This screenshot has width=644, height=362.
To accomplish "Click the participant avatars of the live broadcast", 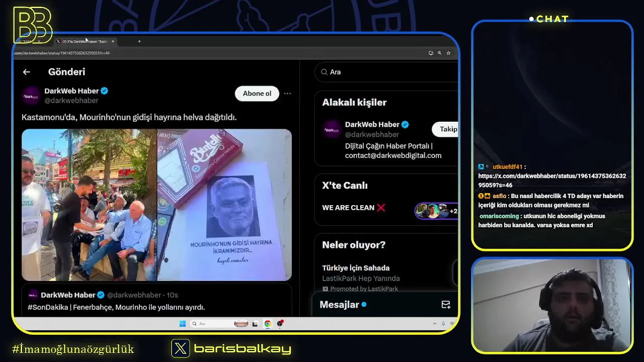I will tap(436, 211).
